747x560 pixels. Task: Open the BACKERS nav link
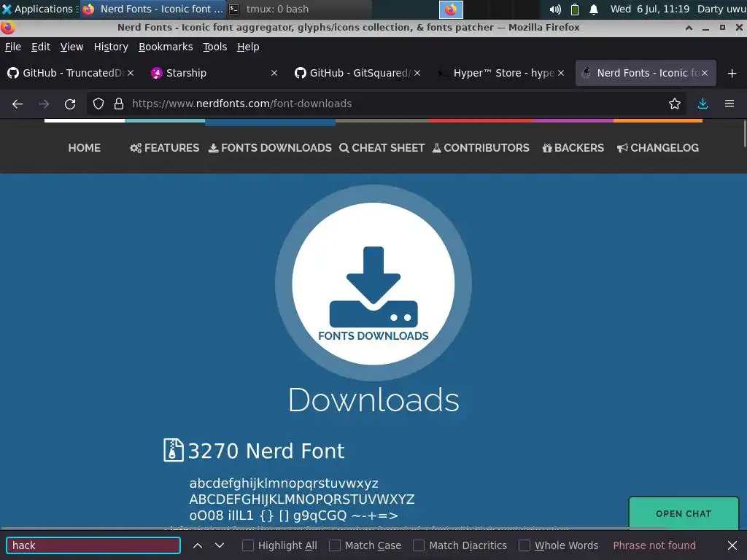pyautogui.click(x=573, y=148)
